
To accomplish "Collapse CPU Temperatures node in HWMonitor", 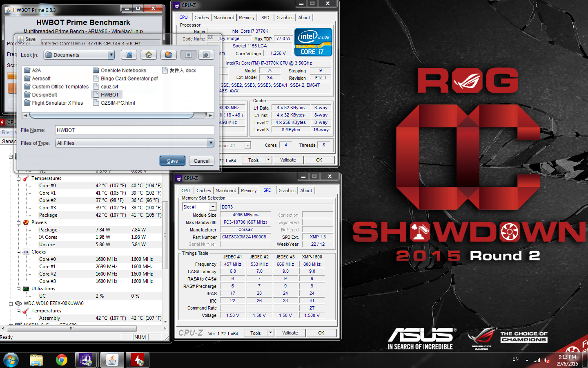I will click(x=19, y=179).
